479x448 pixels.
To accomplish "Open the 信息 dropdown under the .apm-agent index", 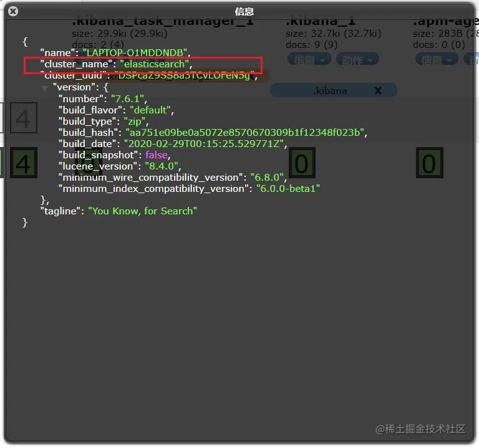I will point(437,60).
